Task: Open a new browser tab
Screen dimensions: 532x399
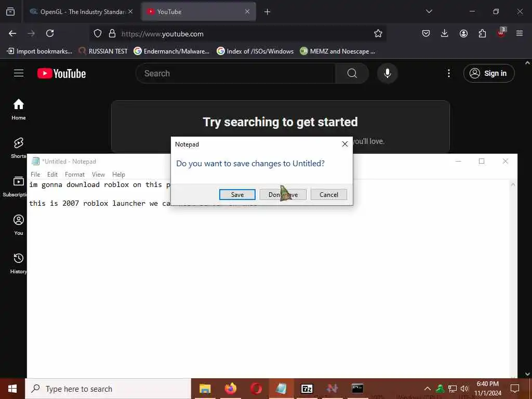Action: [268, 11]
